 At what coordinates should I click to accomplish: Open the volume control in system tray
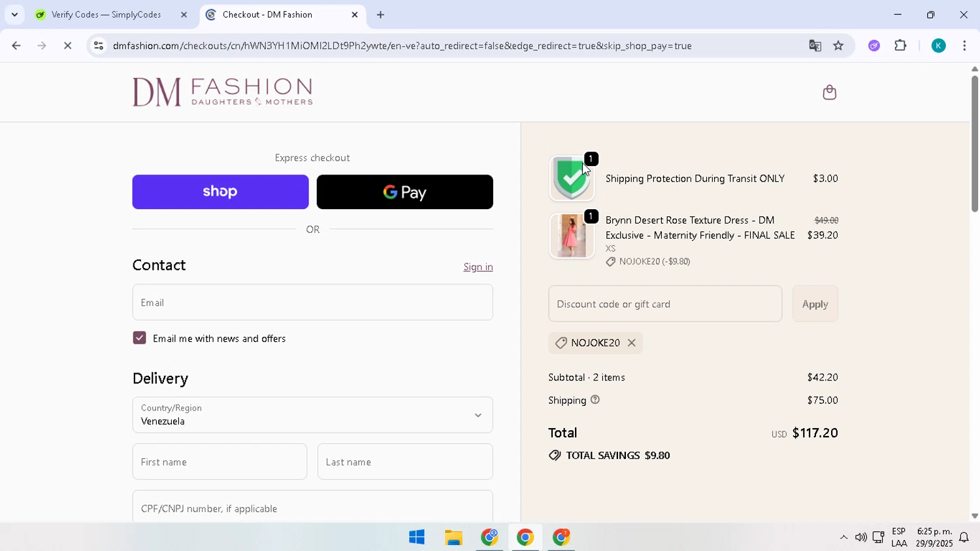pos(861,537)
